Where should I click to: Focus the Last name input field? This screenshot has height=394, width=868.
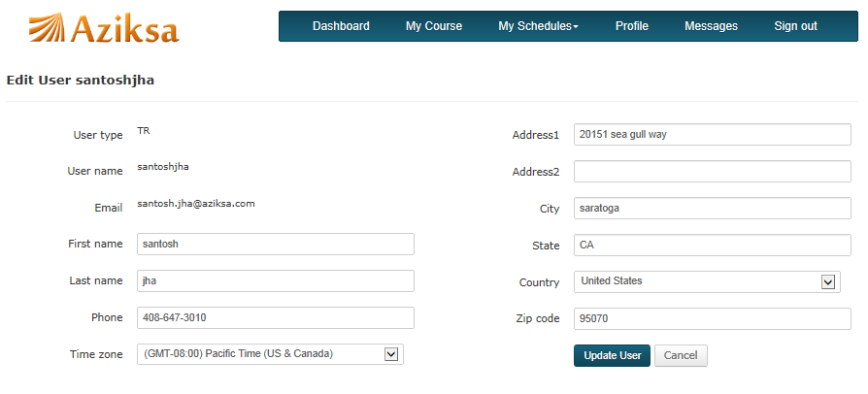(276, 281)
